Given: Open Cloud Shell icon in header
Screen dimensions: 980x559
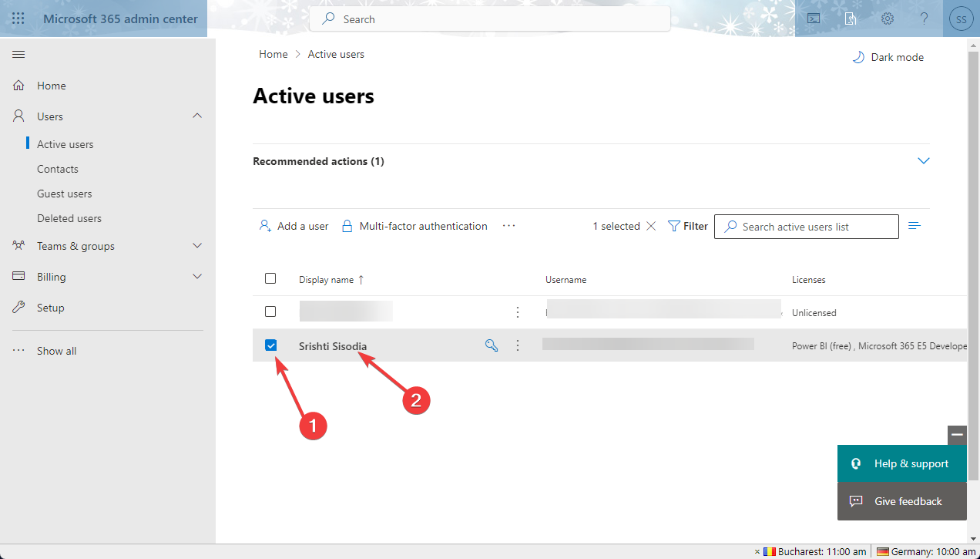Looking at the screenshot, I should tap(814, 19).
